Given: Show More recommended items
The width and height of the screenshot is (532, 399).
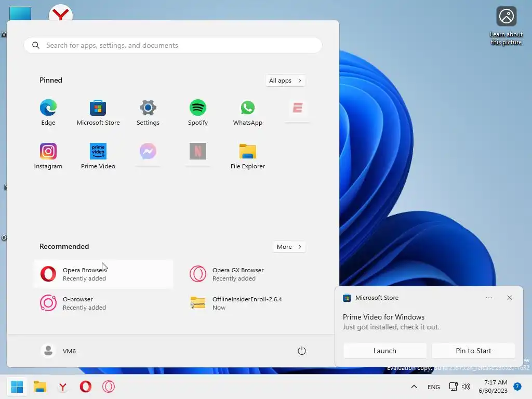Looking at the screenshot, I should 289,247.
